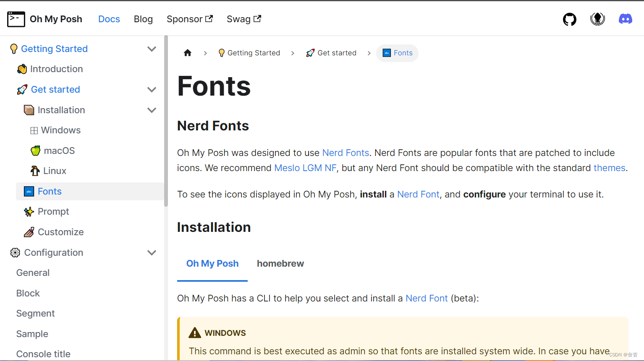The width and height of the screenshot is (644, 361).
Task: Click the home breadcrumb icon
Action: 188,53
